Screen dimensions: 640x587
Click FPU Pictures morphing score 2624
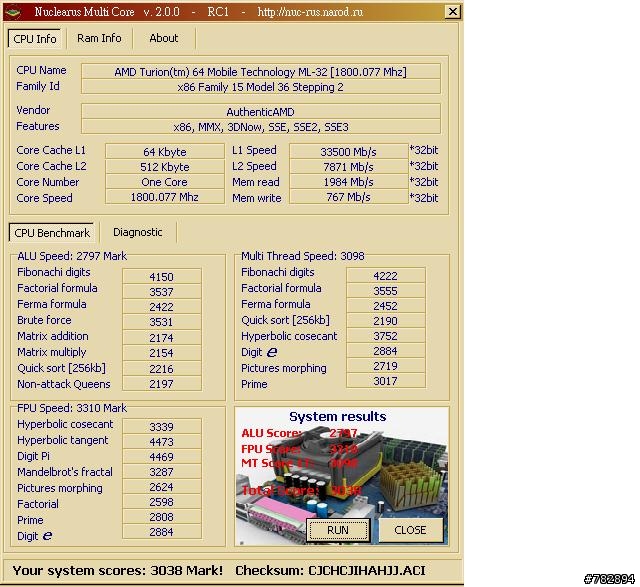162,487
